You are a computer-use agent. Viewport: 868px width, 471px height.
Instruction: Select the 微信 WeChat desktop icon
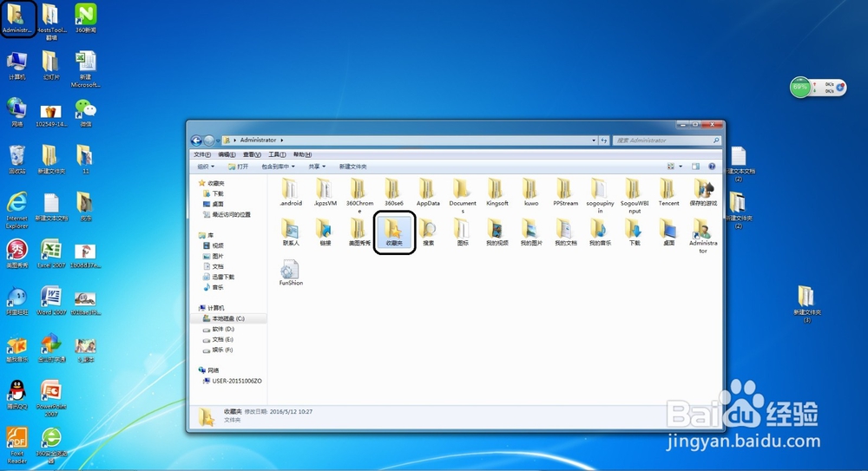86,113
